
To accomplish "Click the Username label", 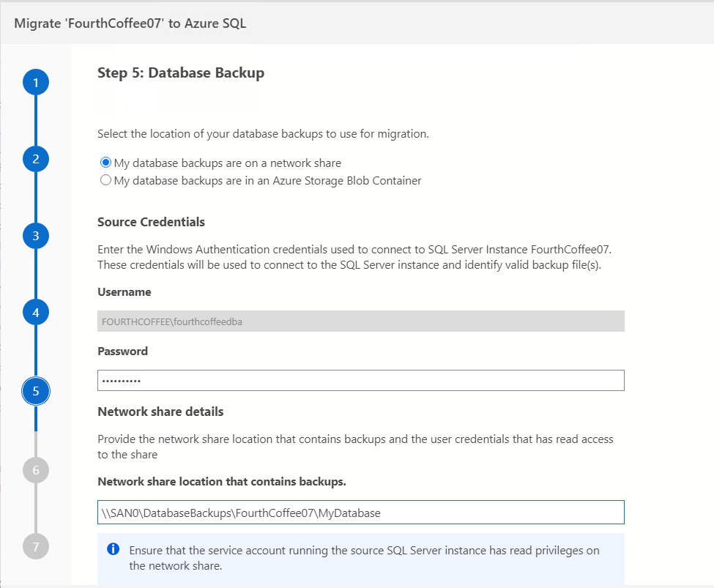I will point(124,292).
